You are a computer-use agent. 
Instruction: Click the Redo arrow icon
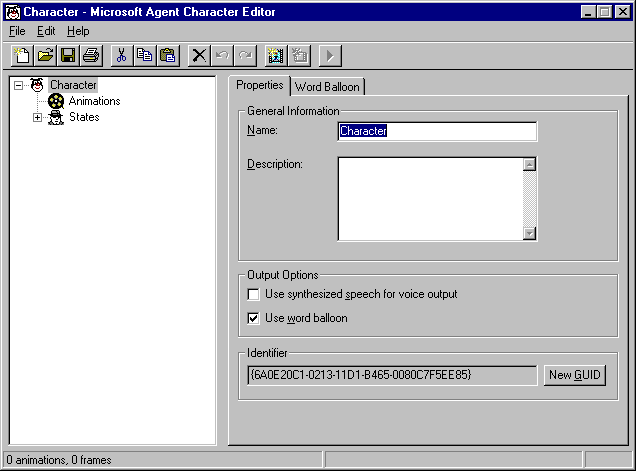point(245,55)
